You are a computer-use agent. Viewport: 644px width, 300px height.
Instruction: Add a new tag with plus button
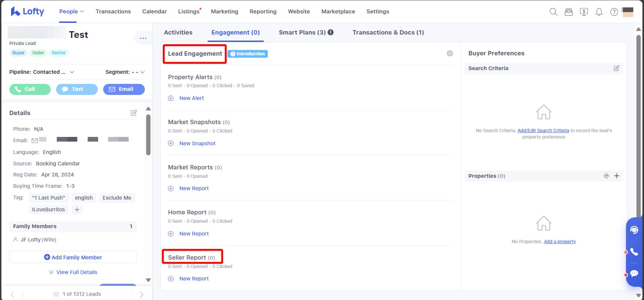pos(77,210)
